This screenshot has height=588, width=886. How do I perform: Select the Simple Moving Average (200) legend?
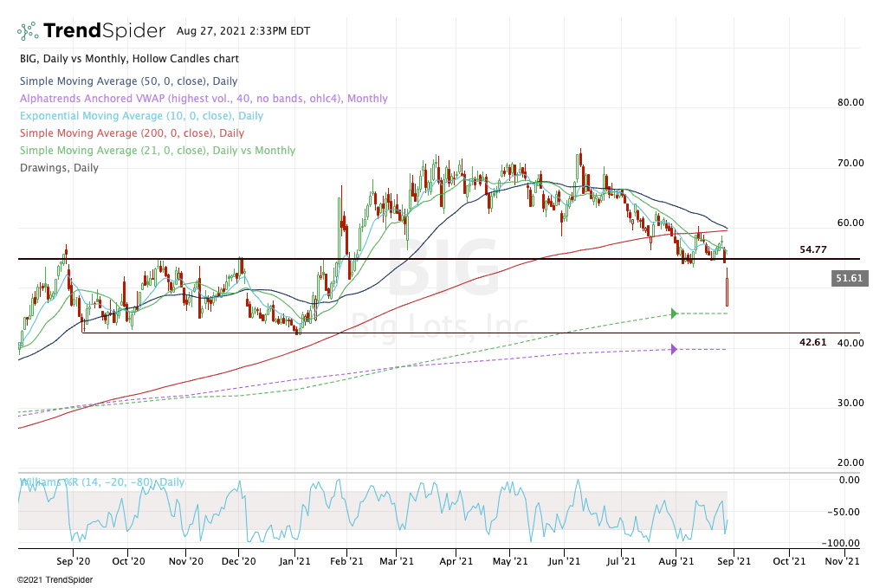131,133
